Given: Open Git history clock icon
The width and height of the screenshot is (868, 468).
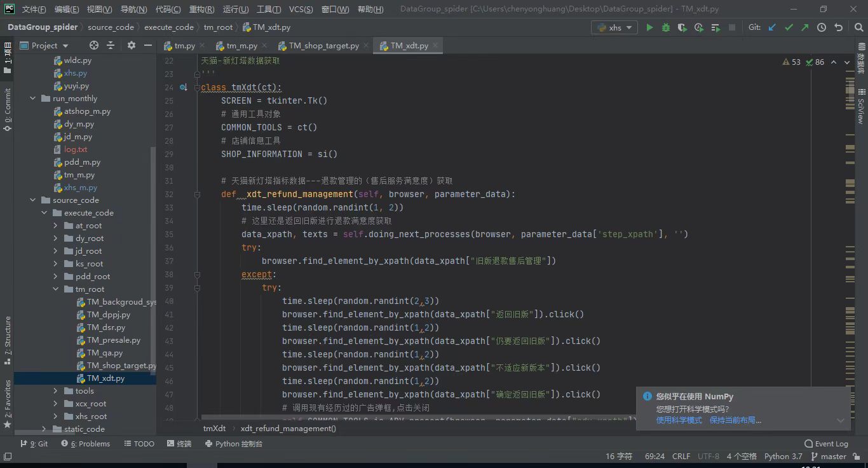Looking at the screenshot, I should point(822,27).
